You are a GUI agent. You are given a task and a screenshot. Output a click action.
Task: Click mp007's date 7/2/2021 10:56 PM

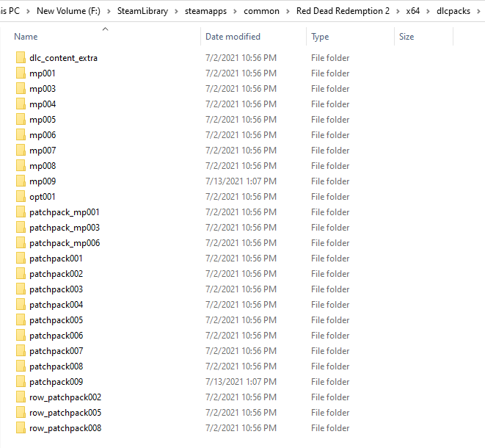[x=241, y=150]
